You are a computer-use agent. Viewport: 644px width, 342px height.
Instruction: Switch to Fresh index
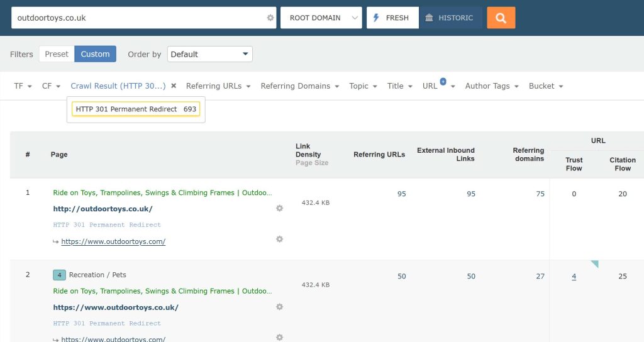coord(392,18)
